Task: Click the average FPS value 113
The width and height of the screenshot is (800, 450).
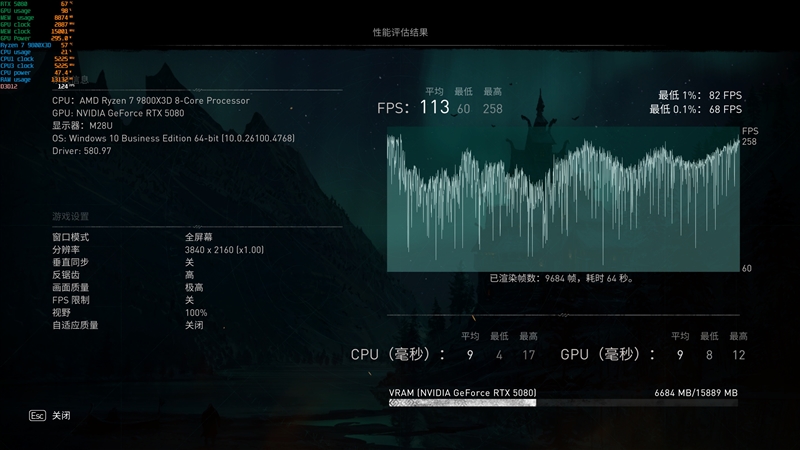Action: click(x=435, y=107)
